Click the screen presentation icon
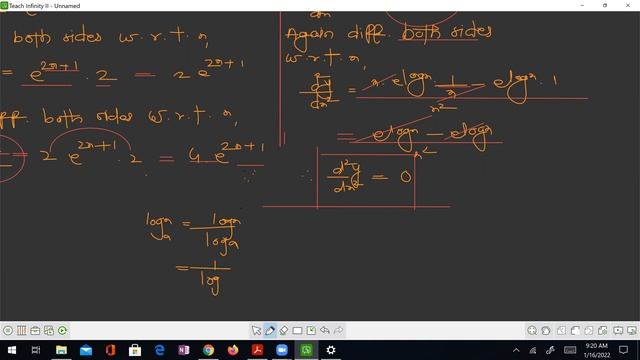The height and width of the screenshot is (360, 640). [x=618, y=330]
